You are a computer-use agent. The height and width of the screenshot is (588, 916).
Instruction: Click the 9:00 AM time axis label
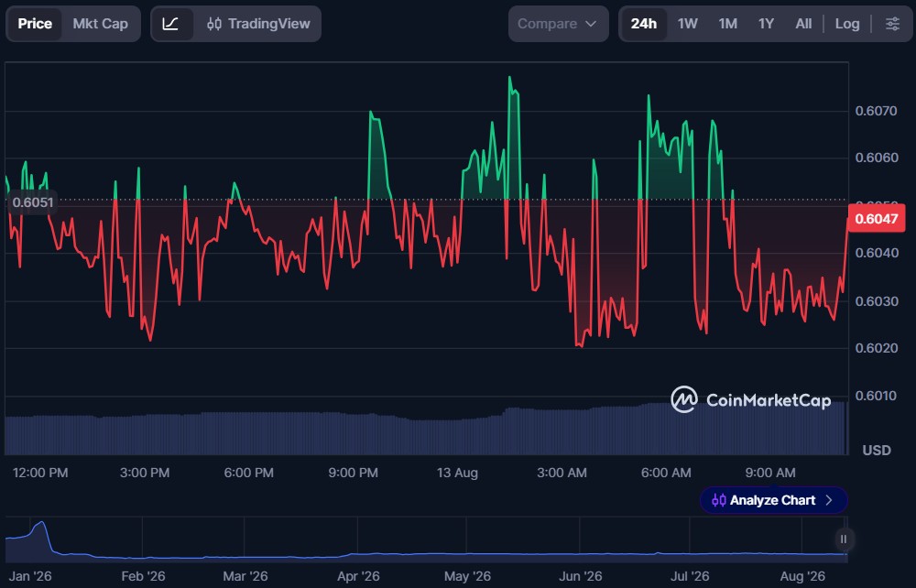(770, 473)
